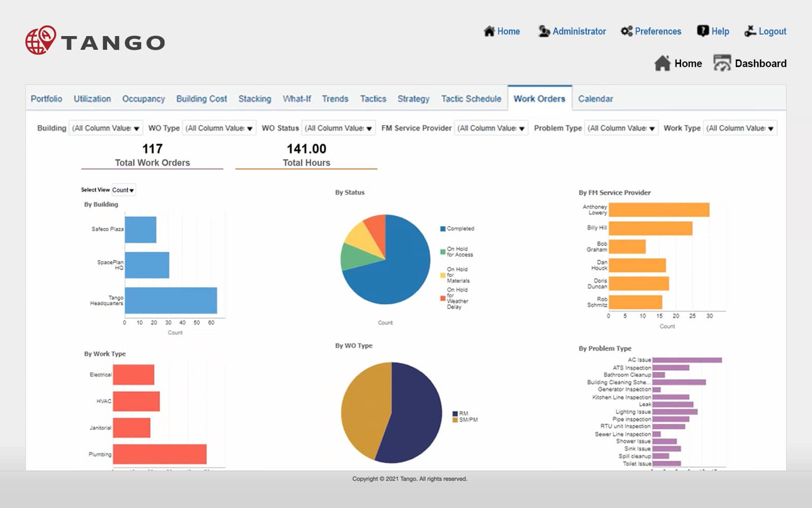The height and width of the screenshot is (508, 812).
Task: Click the Tango Headquarters bar in chart
Action: click(x=171, y=300)
